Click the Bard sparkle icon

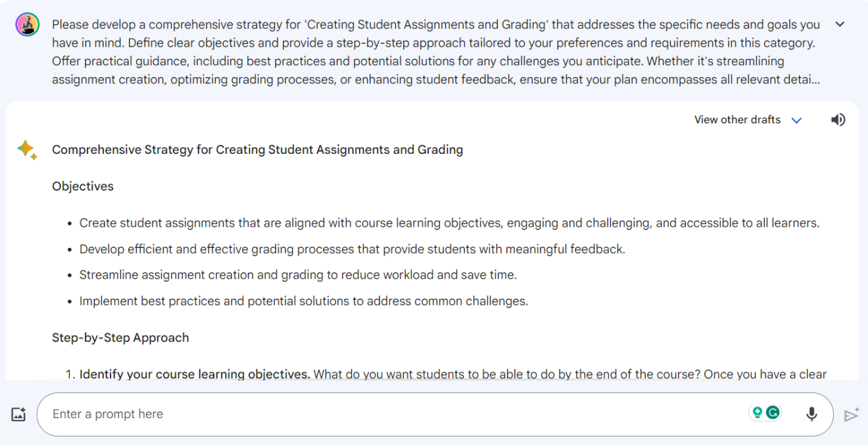pos(27,150)
